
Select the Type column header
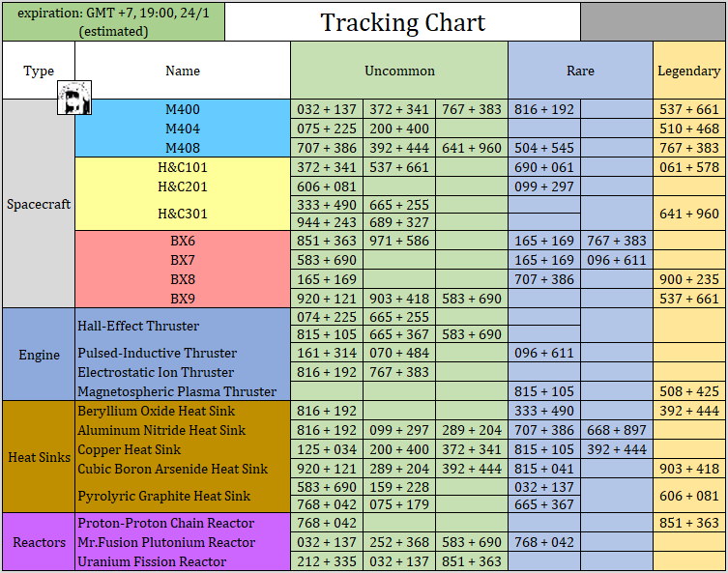(39, 71)
